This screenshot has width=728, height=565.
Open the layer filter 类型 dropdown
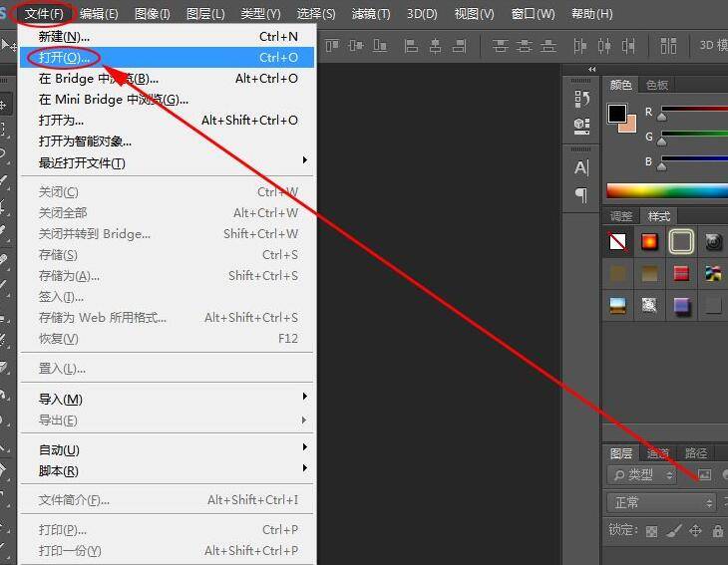[x=643, y=475]
